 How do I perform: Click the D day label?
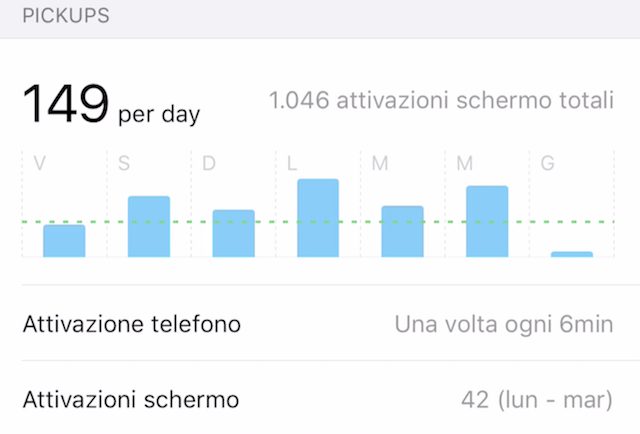209,163
